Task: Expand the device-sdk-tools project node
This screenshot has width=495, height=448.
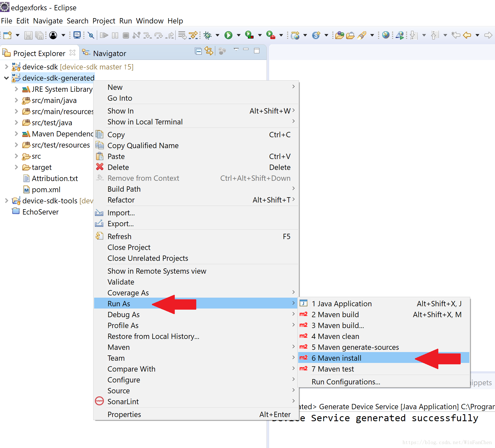Action: click(x=6, y=201)
